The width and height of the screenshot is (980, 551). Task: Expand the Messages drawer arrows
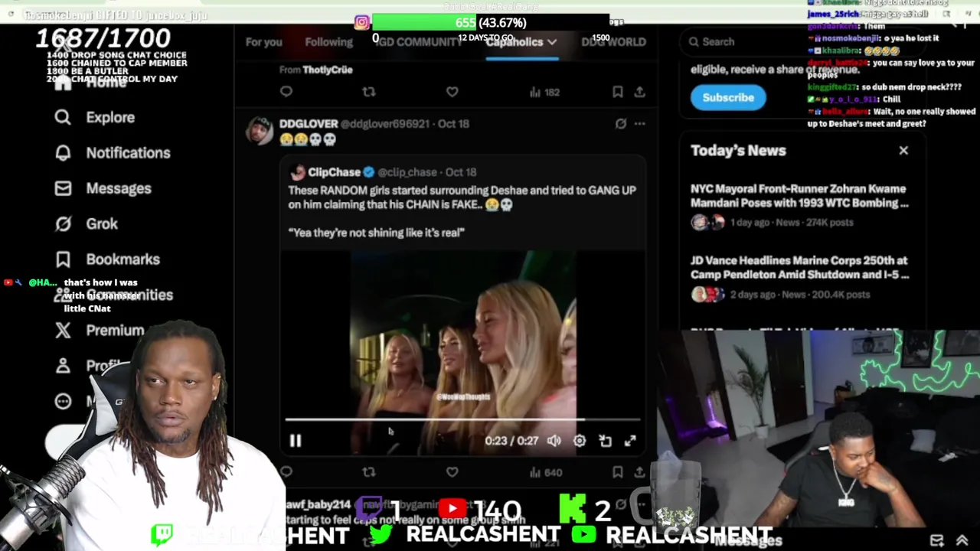click(962, 540)
